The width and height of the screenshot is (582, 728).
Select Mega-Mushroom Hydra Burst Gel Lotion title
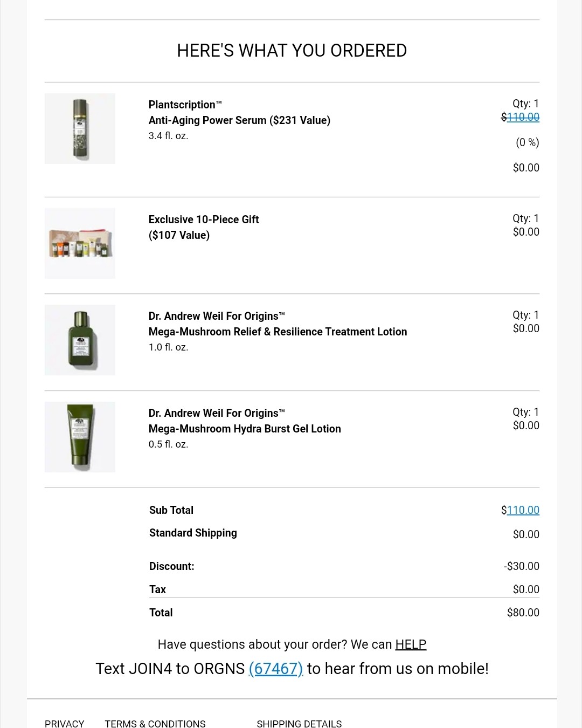click(x=245, y=429)
